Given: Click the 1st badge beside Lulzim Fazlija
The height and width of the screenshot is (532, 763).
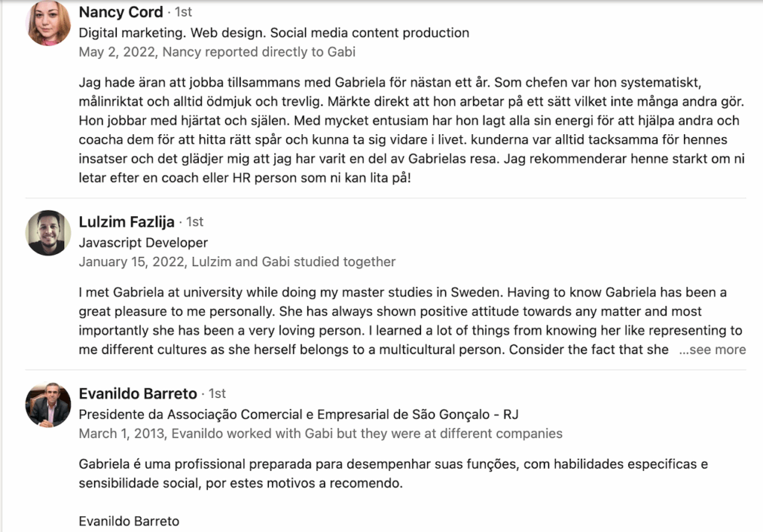Looking at the screenshot, I should 194,222.
